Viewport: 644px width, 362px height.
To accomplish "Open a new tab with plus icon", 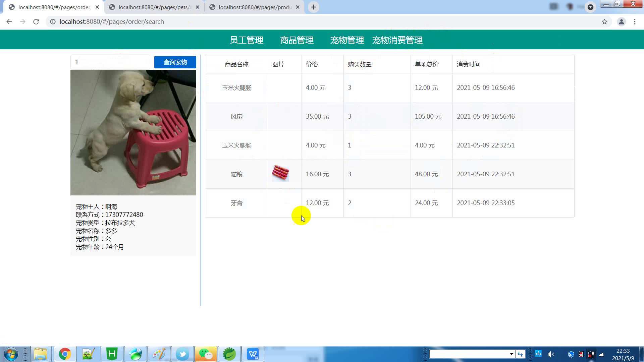I will pyautogui.click(x=313, y=7).
